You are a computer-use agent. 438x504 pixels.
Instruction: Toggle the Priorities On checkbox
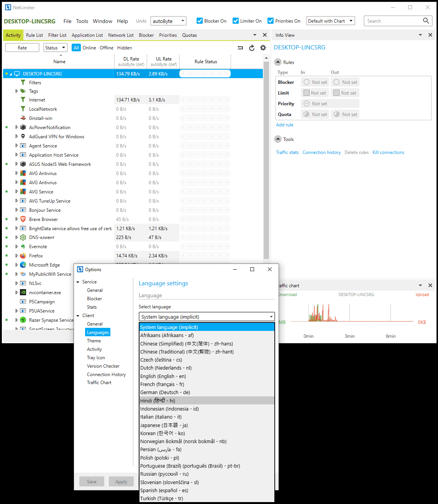(271, 21)
